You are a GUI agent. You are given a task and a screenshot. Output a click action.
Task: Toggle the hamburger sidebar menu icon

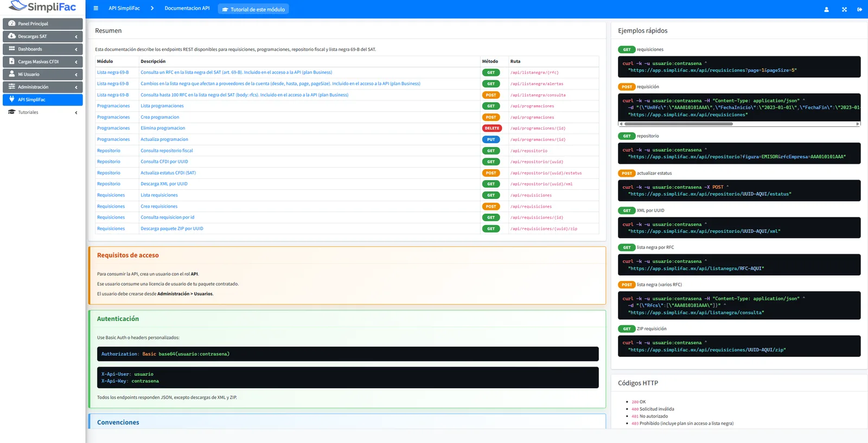click(96, 9)
